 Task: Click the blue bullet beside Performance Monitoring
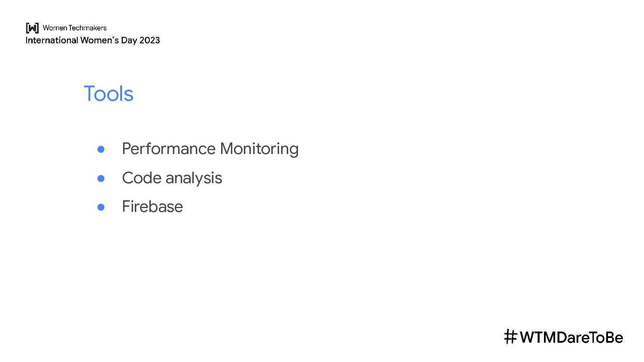pyautogui.click(x=101, y=149)
